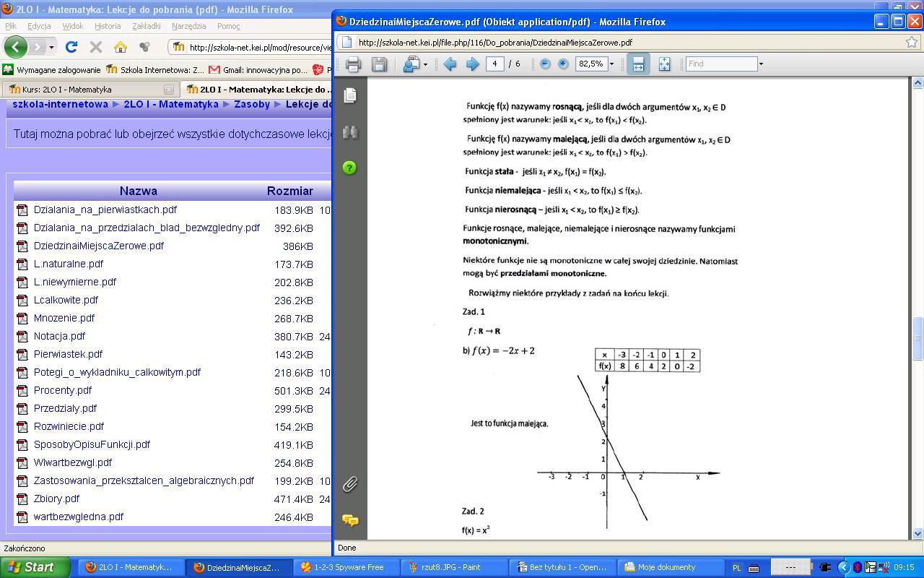Viewport: 924px width, 578px height.
Task: Open DziedzinaiMiejscaZerowe.pdf link
Action: point(99,246)
